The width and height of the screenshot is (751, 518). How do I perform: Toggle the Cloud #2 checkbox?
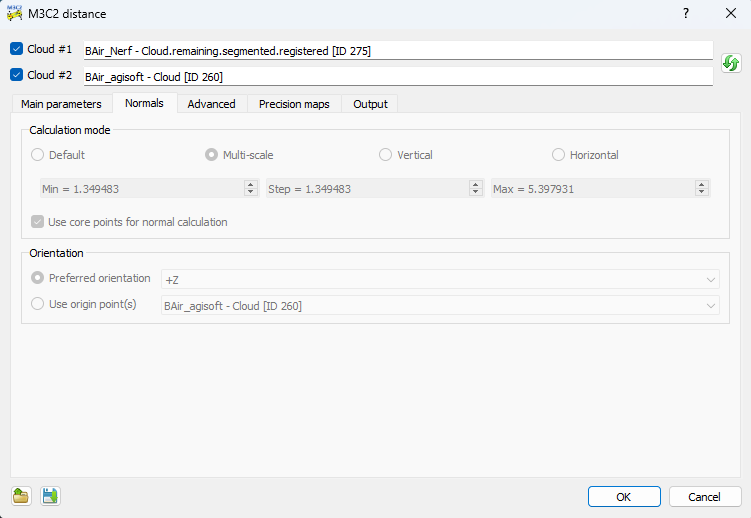coord(16,75)
